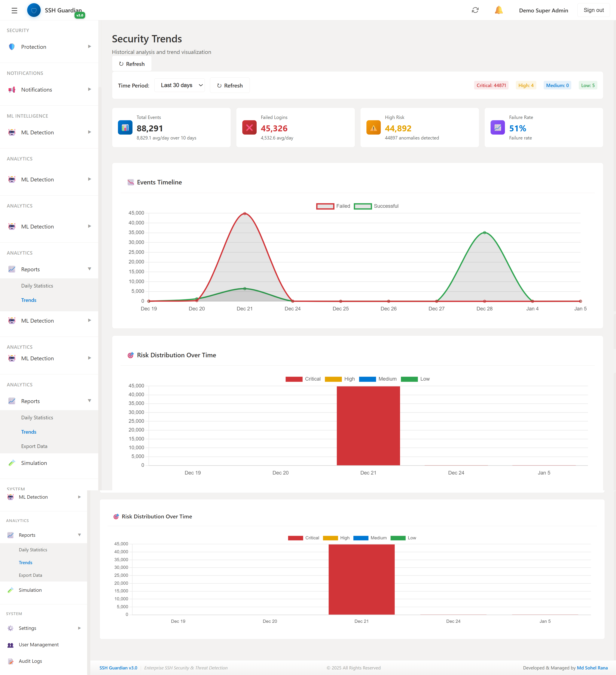Click the SSH Guardian shield logo
Image resolution: width=616 pixels, height=675 pixels.
(x=33, y=10)
